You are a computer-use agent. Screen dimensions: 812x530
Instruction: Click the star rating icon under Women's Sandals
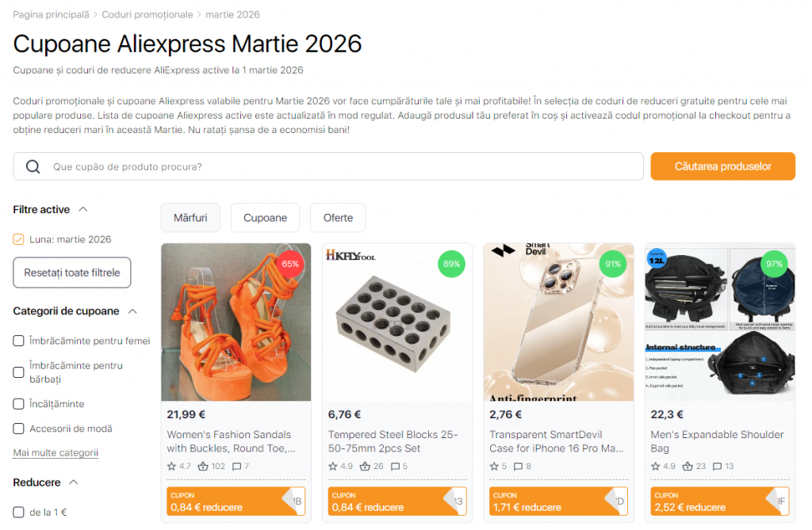coord(172,467)
